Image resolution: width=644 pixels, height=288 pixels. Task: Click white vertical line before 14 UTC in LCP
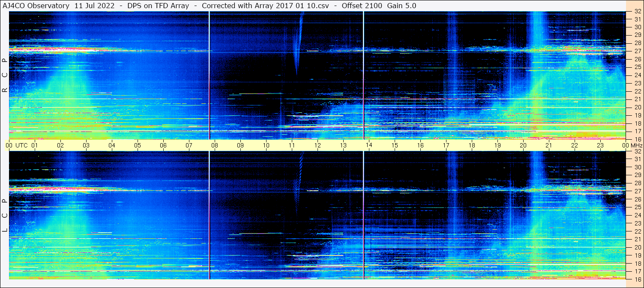tap(363, 214)
